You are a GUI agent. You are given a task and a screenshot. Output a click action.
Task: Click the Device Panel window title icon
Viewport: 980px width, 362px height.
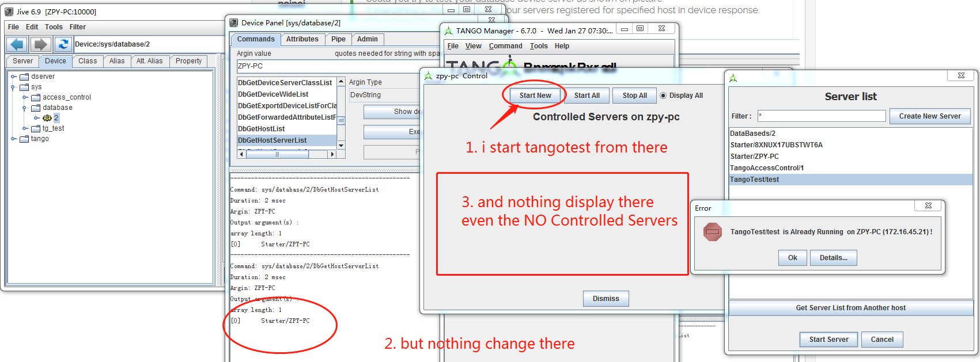[x=233, y=22]
